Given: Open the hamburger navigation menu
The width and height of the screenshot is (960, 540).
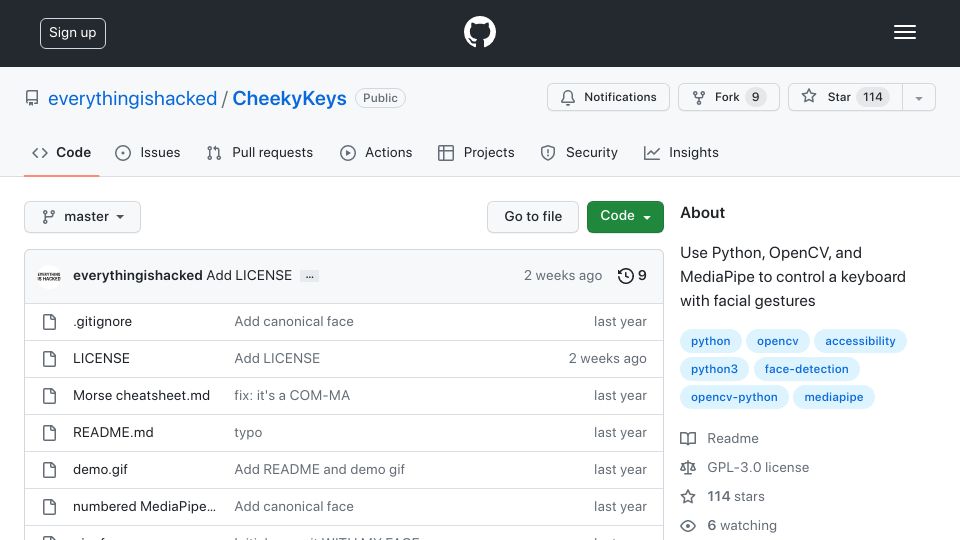Looking at the screenshot, I should [x=904, y=32].
